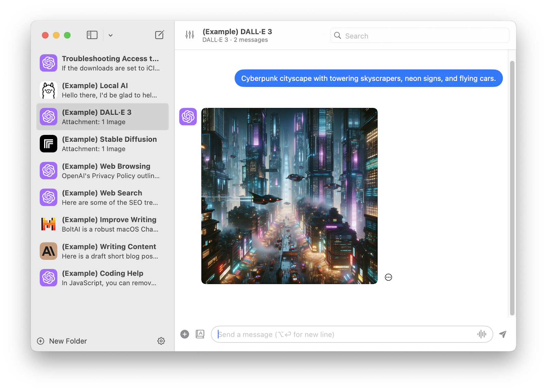The width and height of the screenshot is (547, 392).
Task: Open the (Example) Stable Diffusion chat
Action: point(103,144)
